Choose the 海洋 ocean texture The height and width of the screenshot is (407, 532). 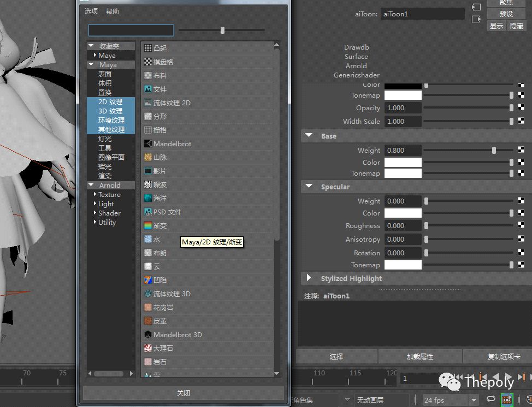pos(208,198)
